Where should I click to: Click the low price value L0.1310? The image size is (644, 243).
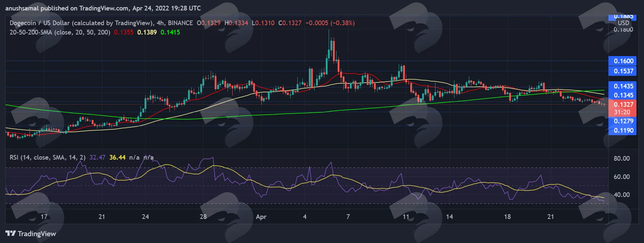[x=263, y=23]
